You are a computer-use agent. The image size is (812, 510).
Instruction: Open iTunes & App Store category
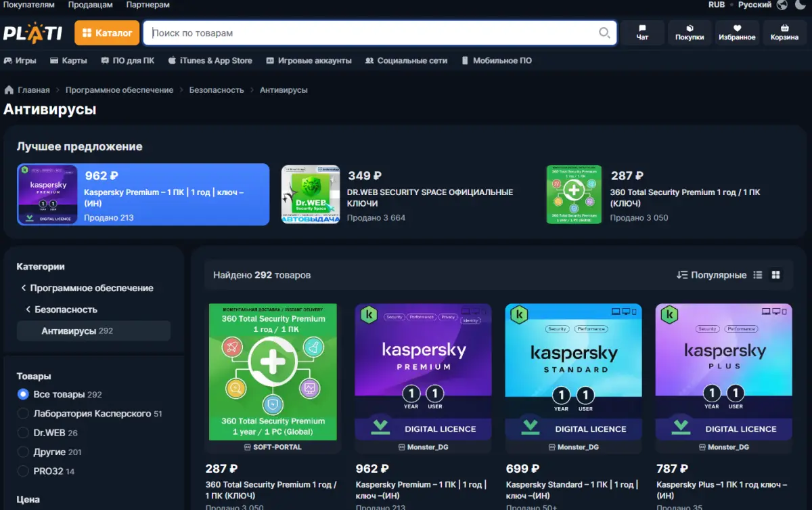210,60
